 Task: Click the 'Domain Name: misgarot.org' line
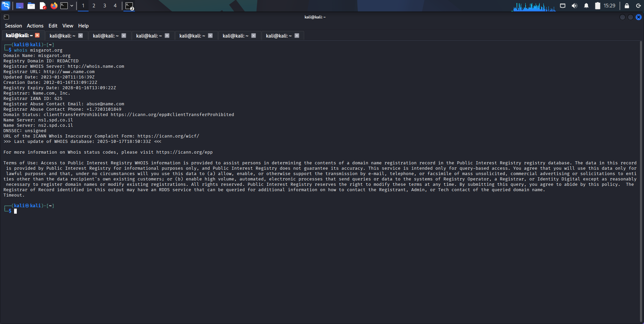point(37,56)
